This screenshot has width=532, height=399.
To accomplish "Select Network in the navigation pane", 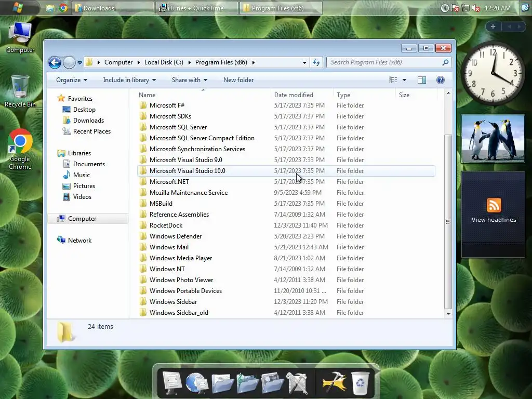I will (79, 240).
